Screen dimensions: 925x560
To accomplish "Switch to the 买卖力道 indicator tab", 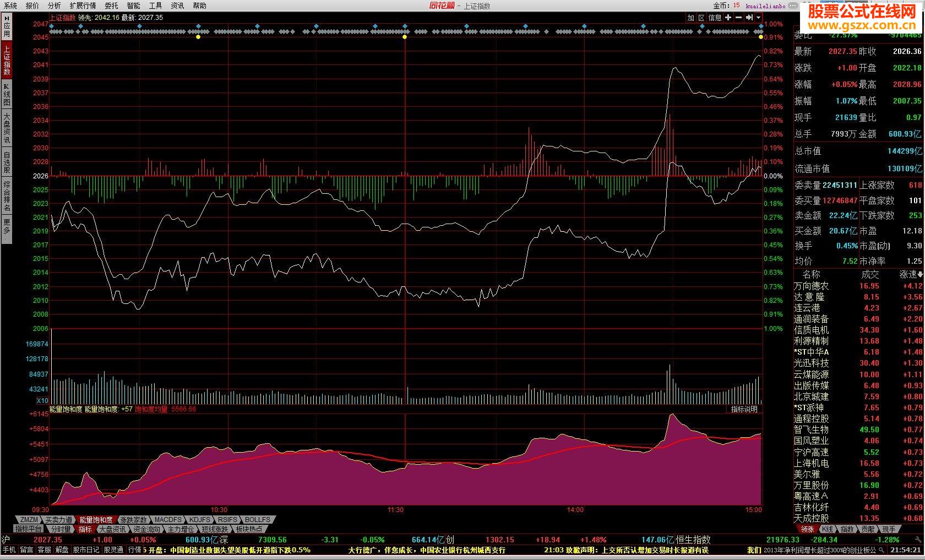I will (x=59, y=520).
